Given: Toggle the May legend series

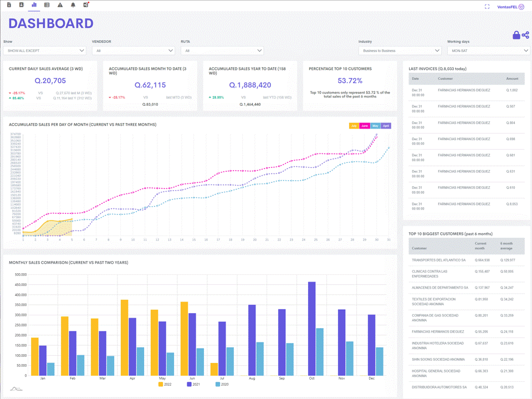Looking at the screenshot, I should point(375,126).
